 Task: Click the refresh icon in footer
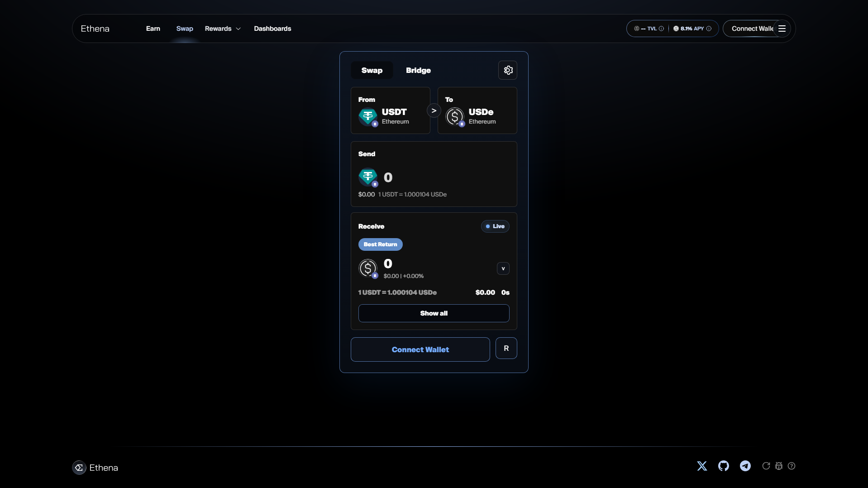[766, 466]
